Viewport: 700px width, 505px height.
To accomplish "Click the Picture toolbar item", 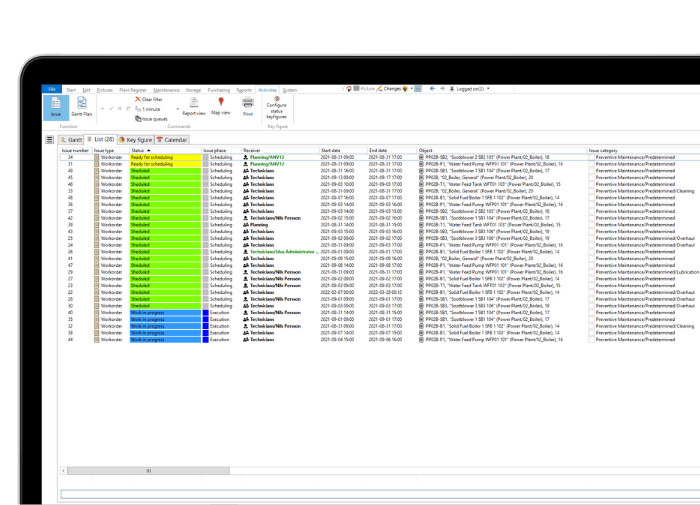I will tap(364, 89).
